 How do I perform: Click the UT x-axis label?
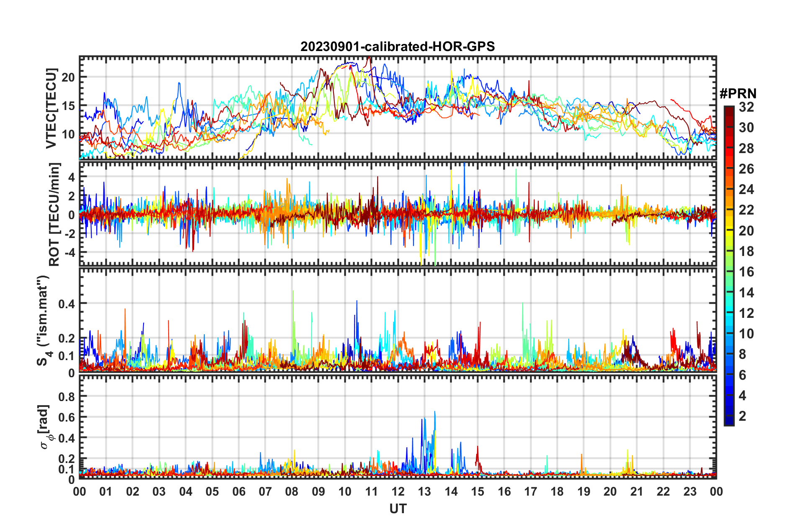tap(398, 509)
